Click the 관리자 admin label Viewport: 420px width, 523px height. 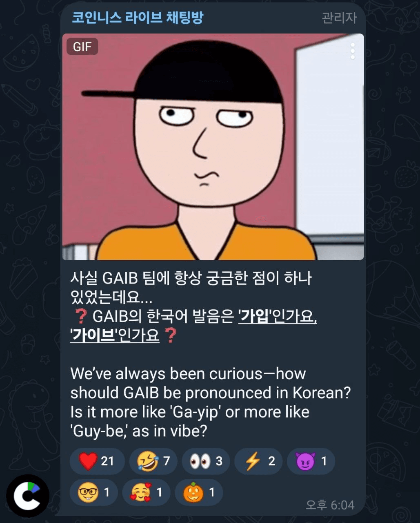339,18
